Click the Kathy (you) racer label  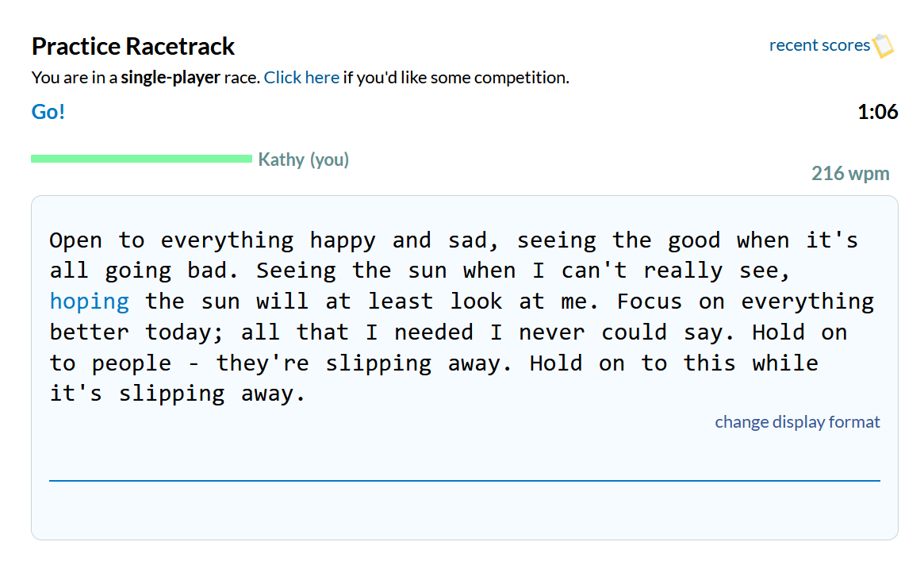(x=303, y=159)
